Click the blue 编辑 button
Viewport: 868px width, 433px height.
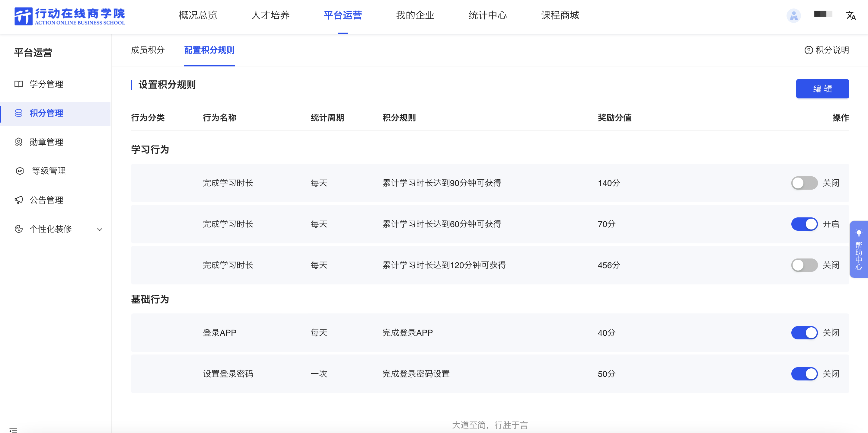pyautogui.click(x=822, y=89)
